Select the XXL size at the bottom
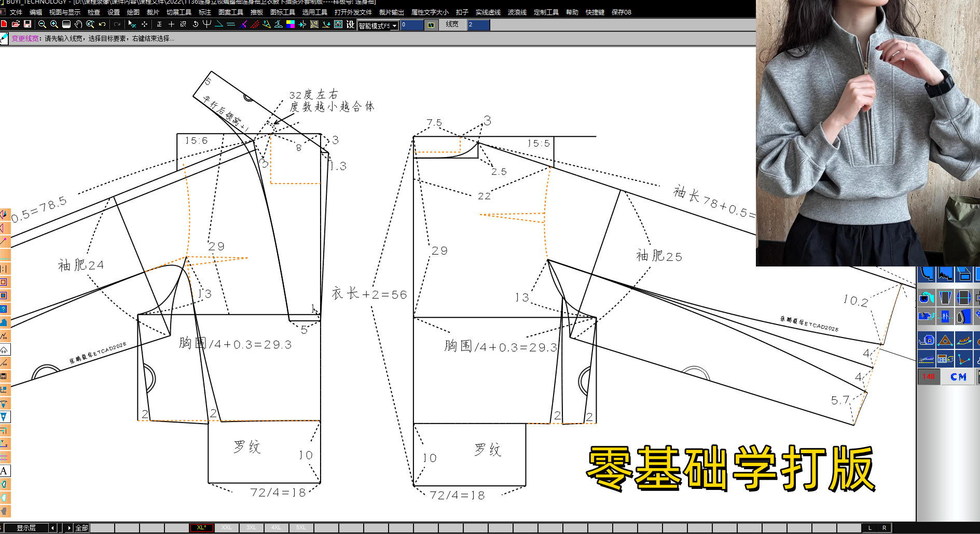The width and height of the screenshot is (980, 534). [x=227, y=527]
